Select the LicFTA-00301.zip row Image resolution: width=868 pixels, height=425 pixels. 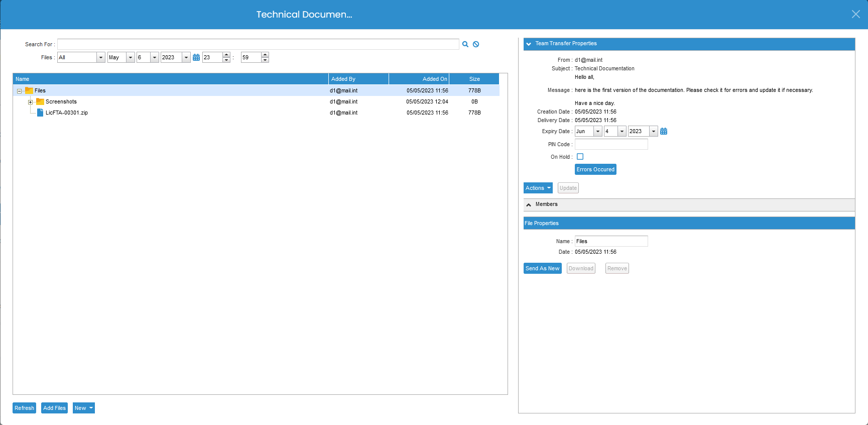256,113
